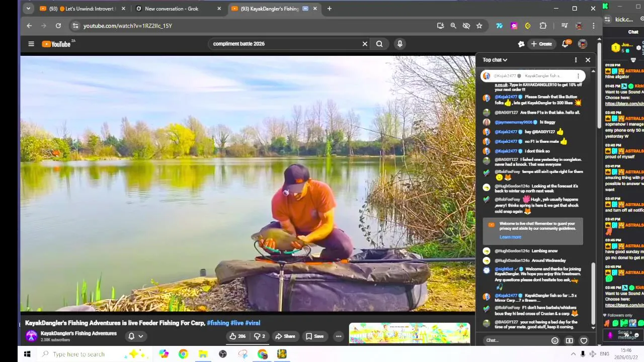
Task: Click the livestream video player
Action: click(248, 184)
